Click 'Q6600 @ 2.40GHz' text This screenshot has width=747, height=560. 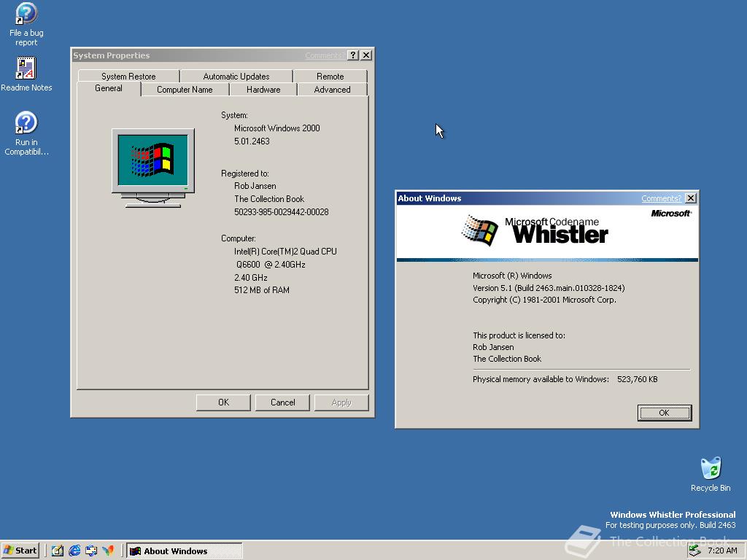coord(271,265)
